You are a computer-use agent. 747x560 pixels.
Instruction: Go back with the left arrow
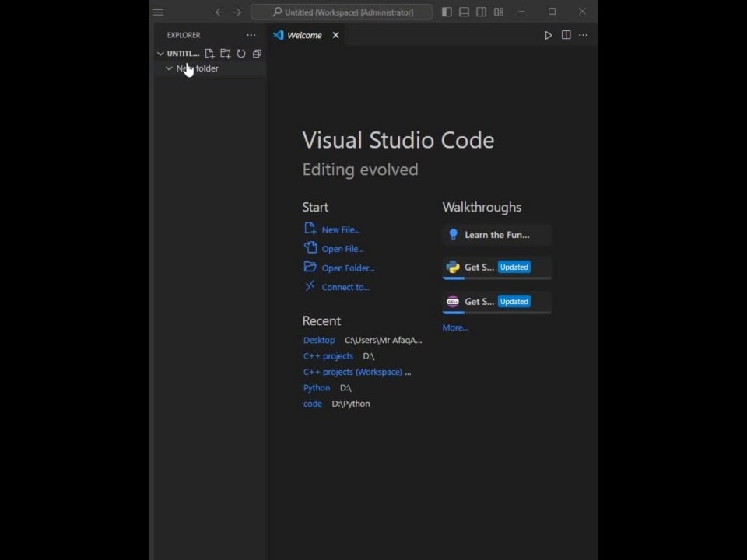(x=219, y=12)
